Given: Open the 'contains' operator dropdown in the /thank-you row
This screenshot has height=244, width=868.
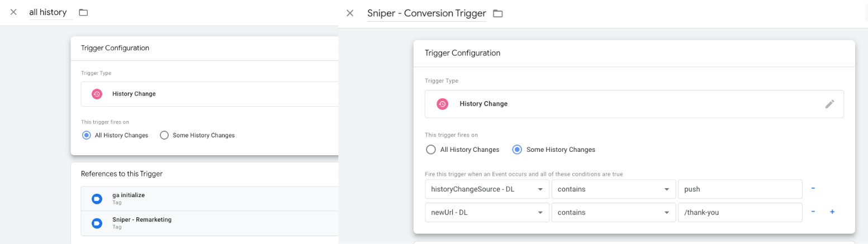Looking at the screenshot, I should pos(613,212).
